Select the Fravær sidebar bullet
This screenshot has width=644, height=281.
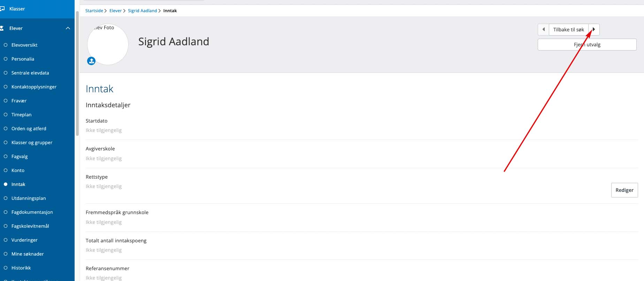point(6,101)
